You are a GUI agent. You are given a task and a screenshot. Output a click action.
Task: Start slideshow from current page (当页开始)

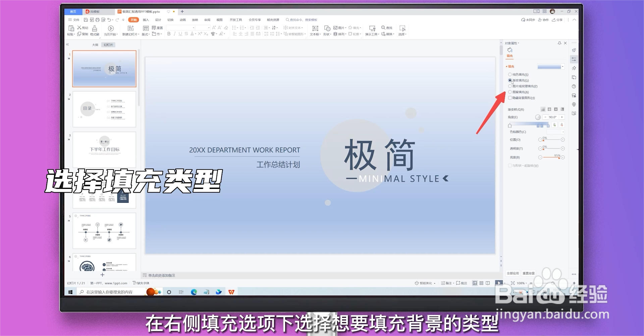click(111, 28)
